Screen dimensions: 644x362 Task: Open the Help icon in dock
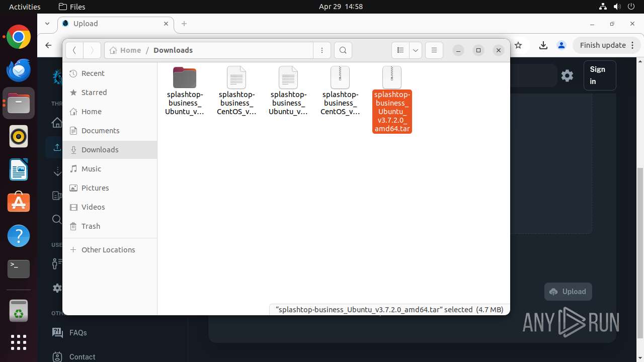click(x=19, y=236)
